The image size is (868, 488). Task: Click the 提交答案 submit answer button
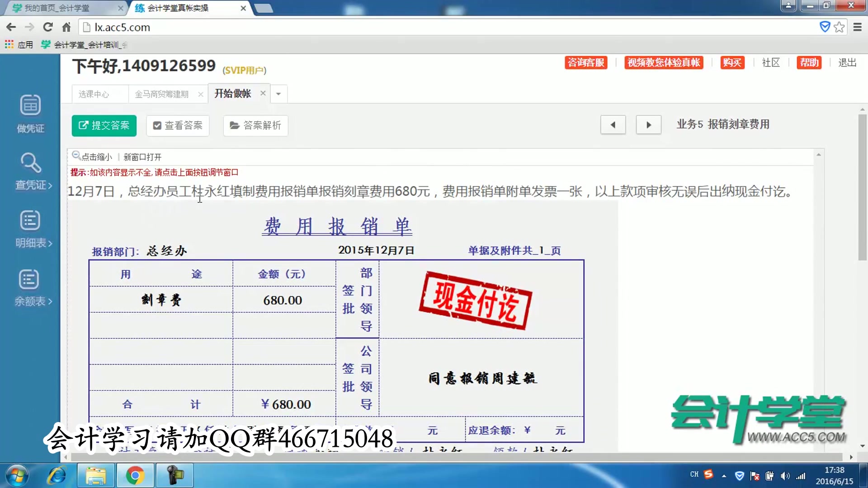click(104, 126)
